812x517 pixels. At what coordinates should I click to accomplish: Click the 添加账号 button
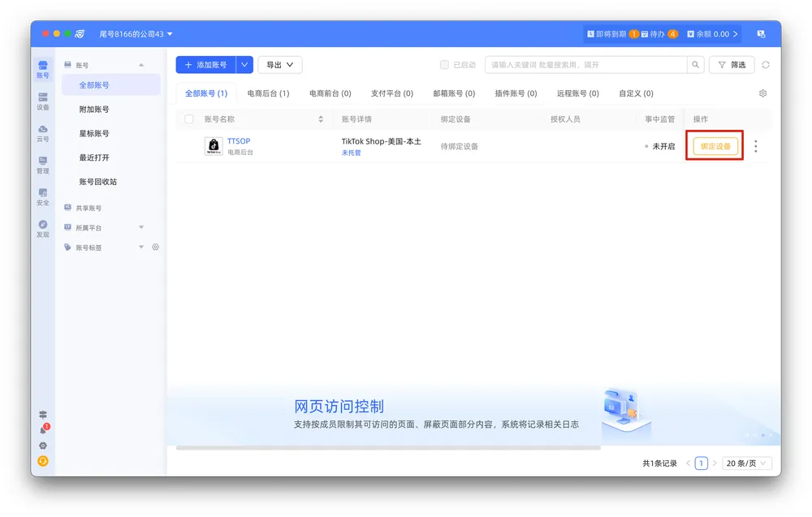point(205,65)
